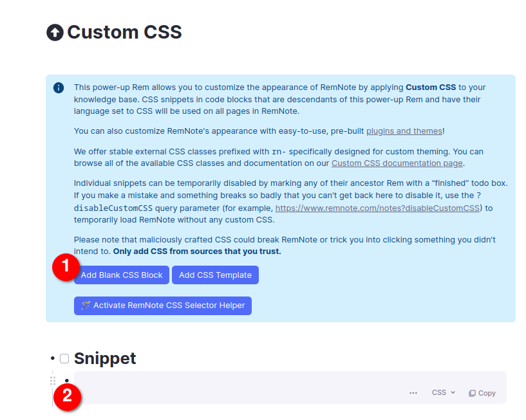This screenshot has height=420, width=526.
Task: Click the red number 1 annotation marker
Action: (x=66, y=267)
